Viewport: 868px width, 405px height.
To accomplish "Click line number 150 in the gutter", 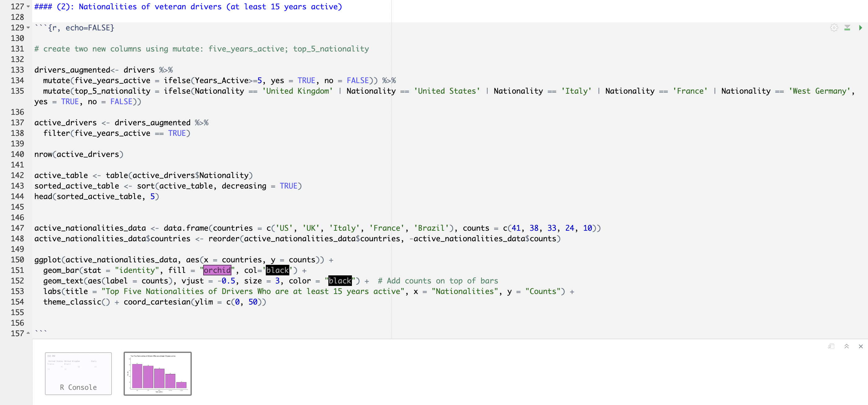I will [x=18, y=260].
